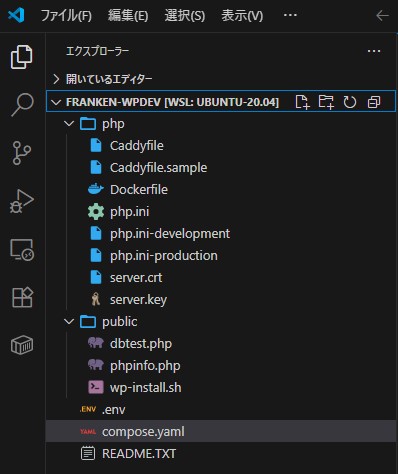Click the wp-install.sh terminal icon

[x=96, y=387]
